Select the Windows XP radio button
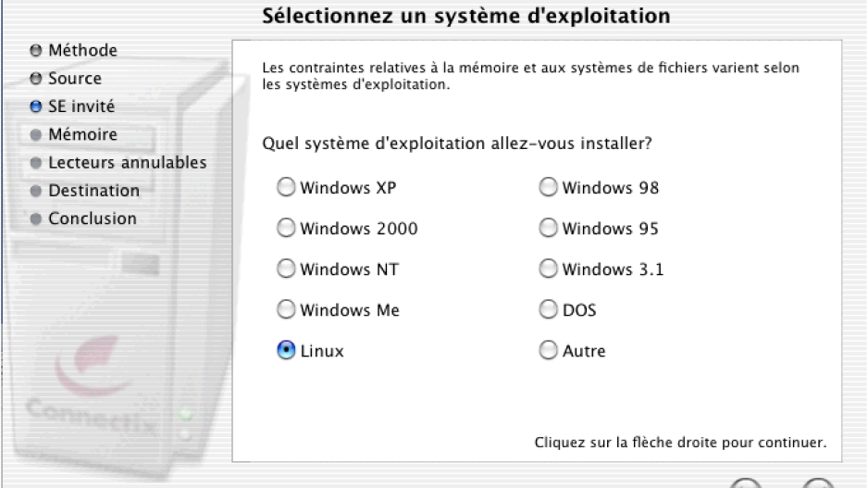 tap(286, 187)
